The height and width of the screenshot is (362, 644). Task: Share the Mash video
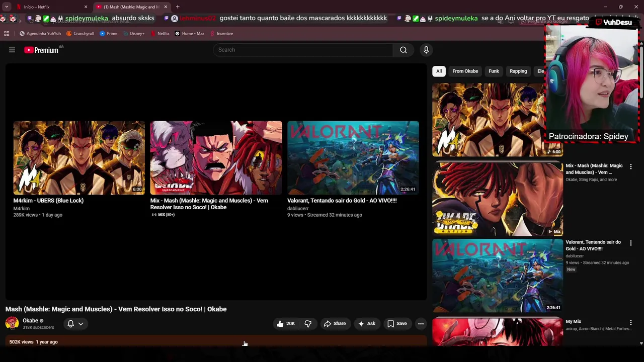335,324
